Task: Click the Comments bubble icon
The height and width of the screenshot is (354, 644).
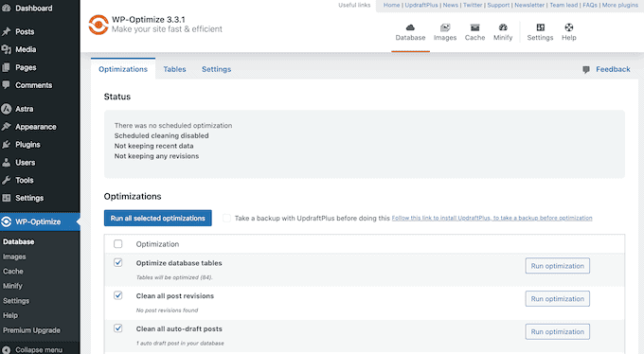Action: (x=7, y=85)
